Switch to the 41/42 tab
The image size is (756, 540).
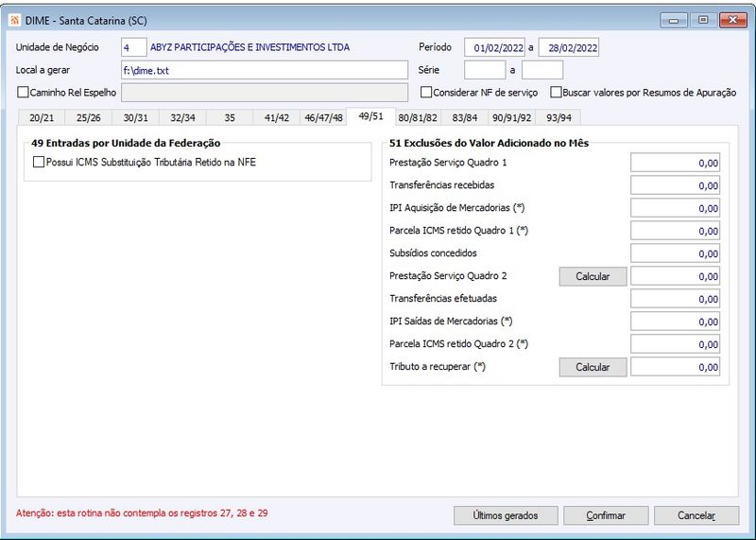[x=277, y=118]
